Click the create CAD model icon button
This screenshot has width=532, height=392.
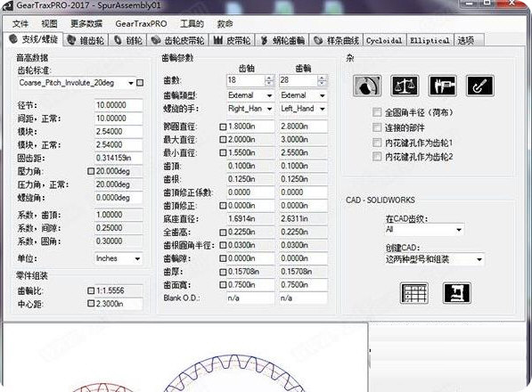click(x=456, y=292)
